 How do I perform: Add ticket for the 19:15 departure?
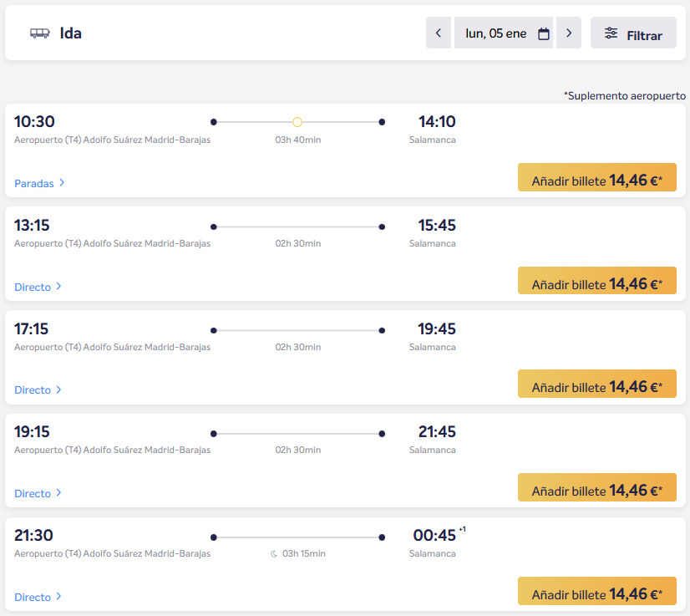[596, 488]
